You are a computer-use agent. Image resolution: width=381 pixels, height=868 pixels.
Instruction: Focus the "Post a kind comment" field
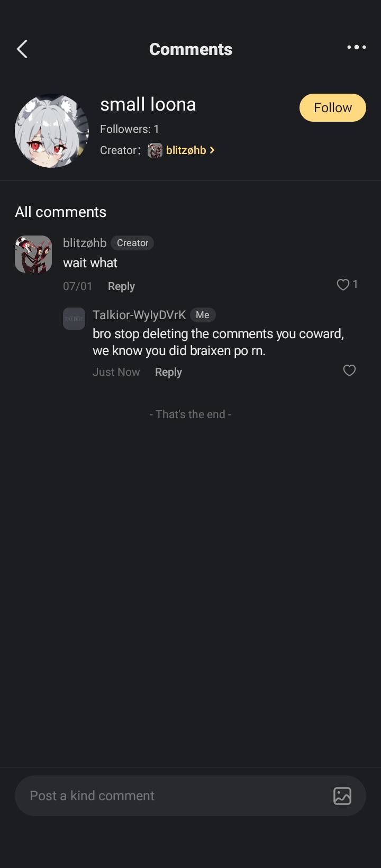point(169,795)
